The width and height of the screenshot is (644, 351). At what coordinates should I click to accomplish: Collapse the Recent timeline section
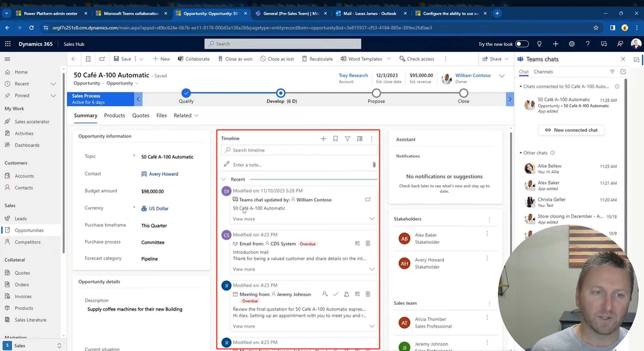pyautogui.click(x=224, y=179)
